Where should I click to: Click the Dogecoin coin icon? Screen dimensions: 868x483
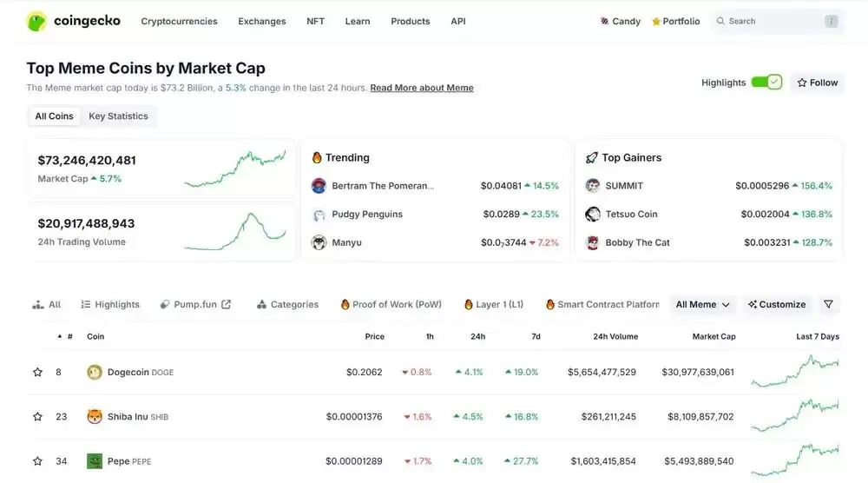(95, 372)
